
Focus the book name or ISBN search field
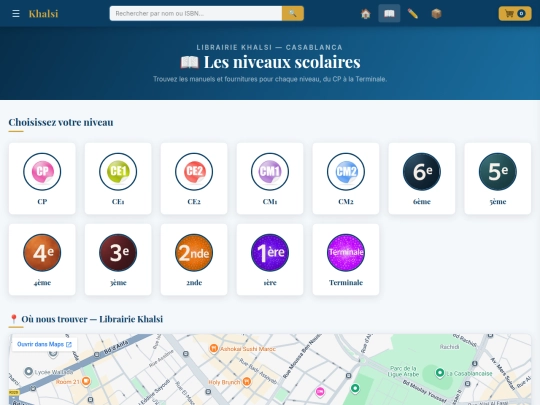tap(196, 13)
